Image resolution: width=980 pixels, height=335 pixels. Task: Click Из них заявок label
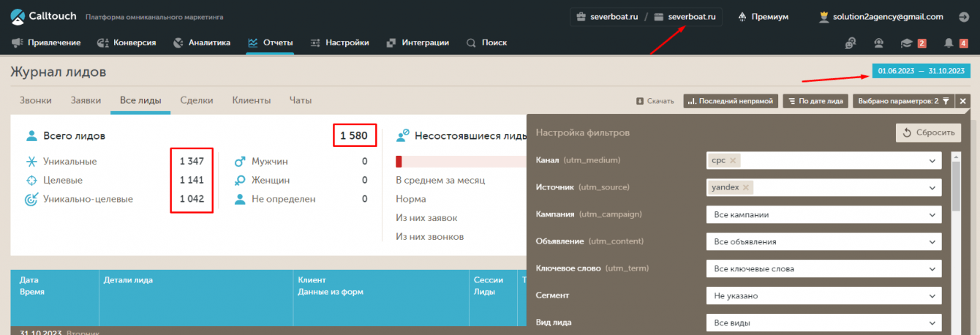click(426, 217)
